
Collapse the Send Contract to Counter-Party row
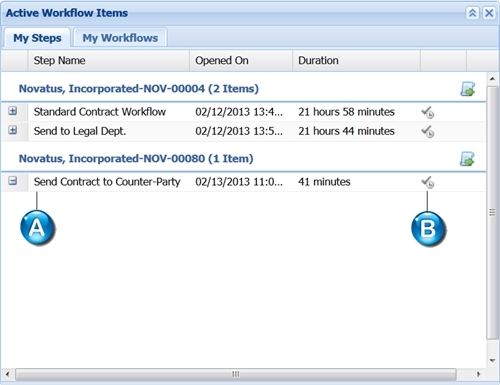coord(13,181)
